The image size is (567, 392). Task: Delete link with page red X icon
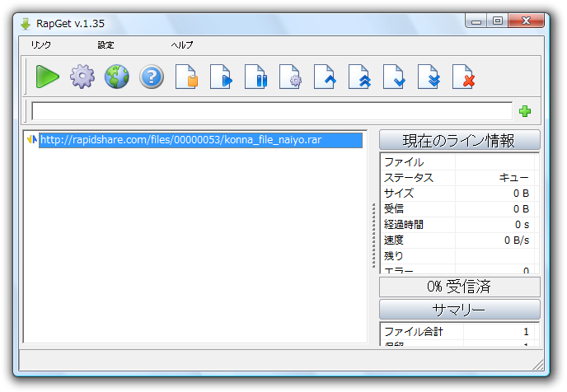tap(463, 77)
